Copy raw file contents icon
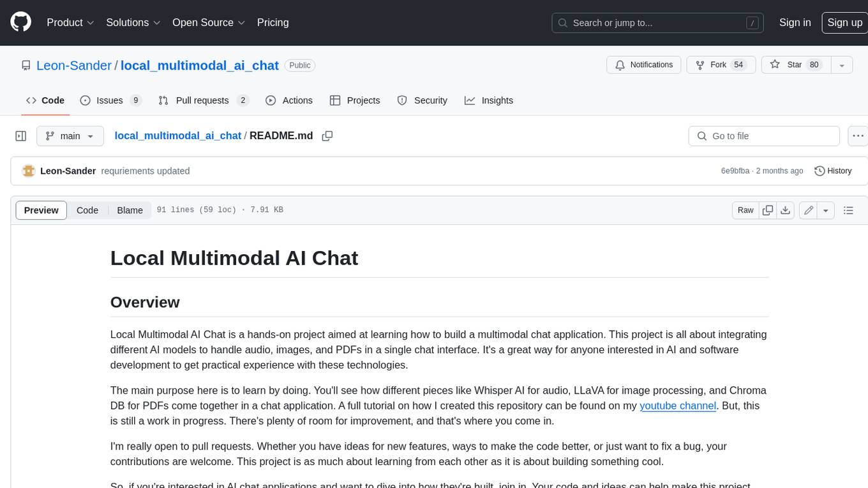 click(768, 210)
